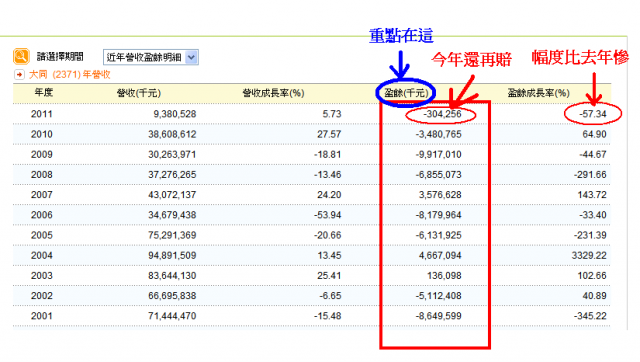Select the 2009 year cell
The width and height of the screenshot is (640, 362).
pyautogui.click(x=42, y=155)
